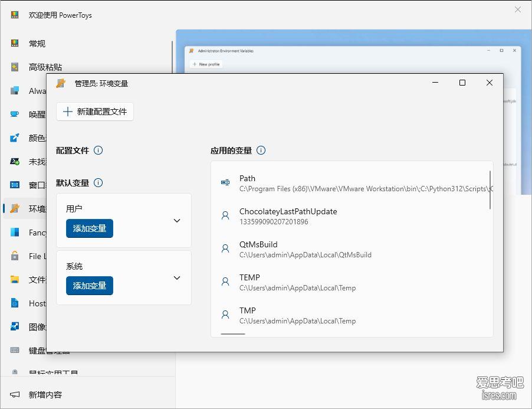Click the horizontal scrollbar below the variables list
This screenshot has width=532, height=409.
pos(233,334)
